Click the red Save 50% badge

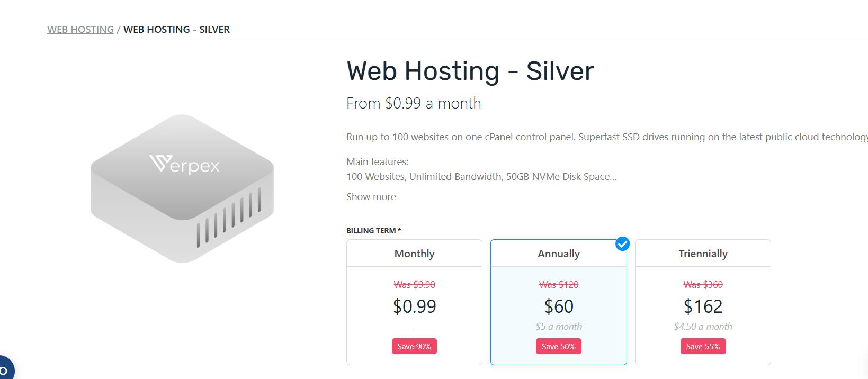558,346
